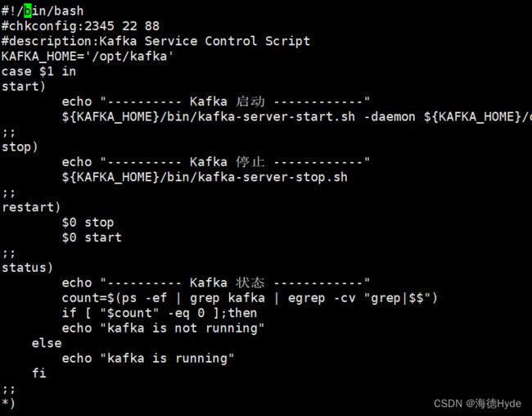The width and height of the screenshot is (532, 416).
Task: Click the 'case $1 in' statement
Action: 38,72
